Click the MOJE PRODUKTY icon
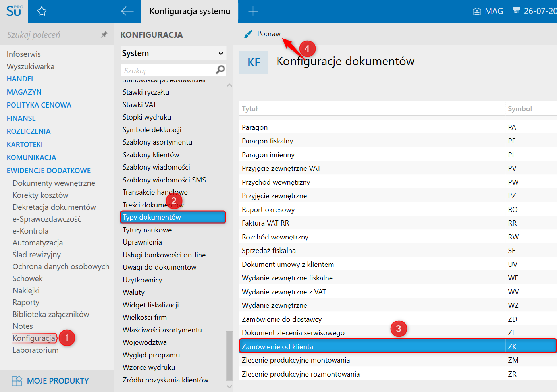The image size is (557, 392). (17, 381)
